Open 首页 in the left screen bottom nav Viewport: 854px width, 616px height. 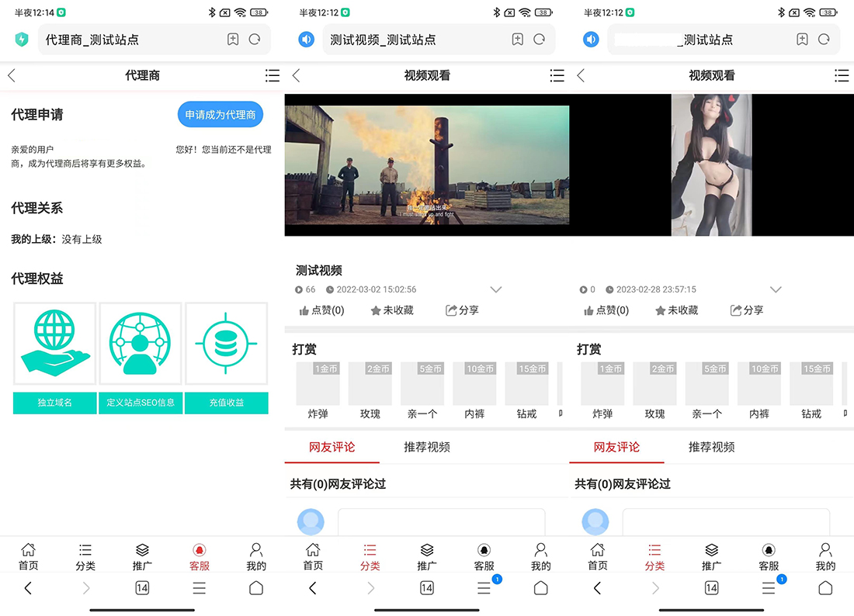click(28, 557)
